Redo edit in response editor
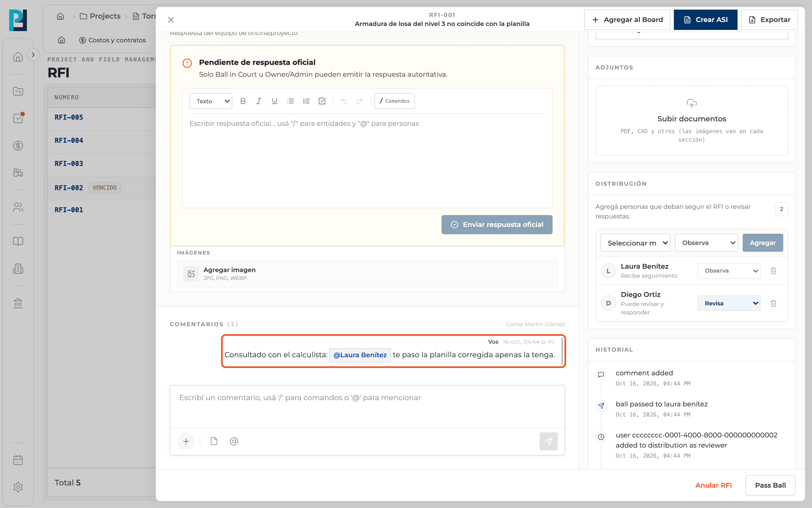The height and width of the screenshot is (508, 812). coord(360,101)
